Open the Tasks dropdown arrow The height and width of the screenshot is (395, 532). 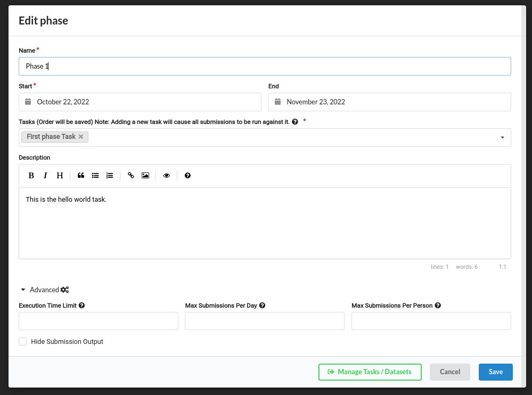(502, 137)
